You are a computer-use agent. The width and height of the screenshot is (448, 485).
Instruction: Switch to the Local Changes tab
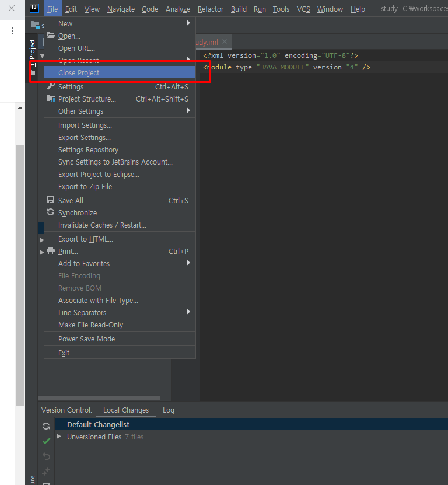click(x=126, y=410)
